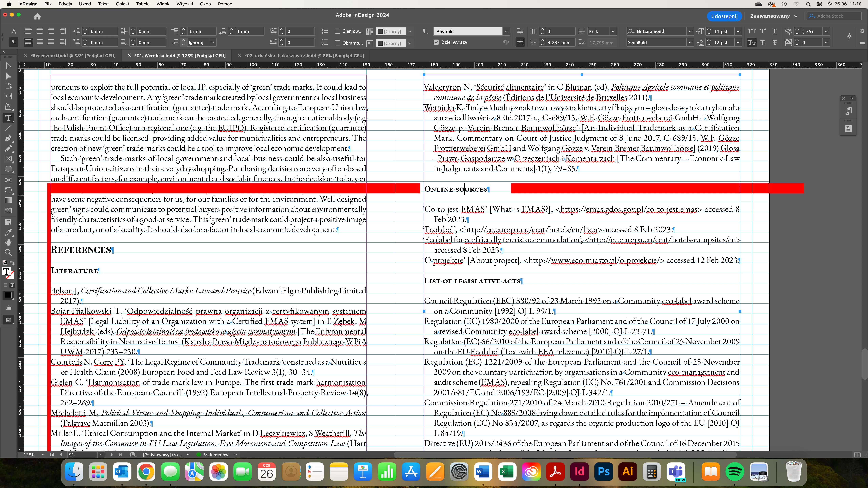Click the Home icon
The height and width of the screenshot is (488, 868).
[x=37, y=16]
